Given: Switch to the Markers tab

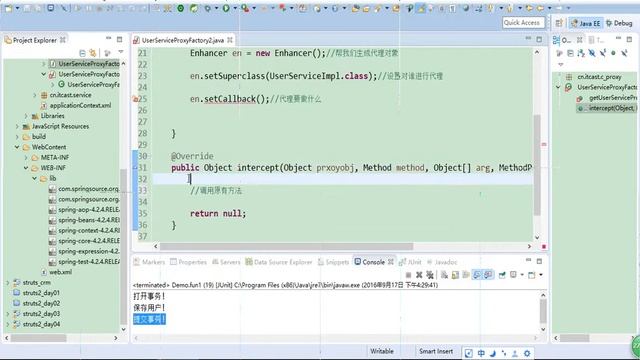Looking at the screenshot, I should coord(149,262).
